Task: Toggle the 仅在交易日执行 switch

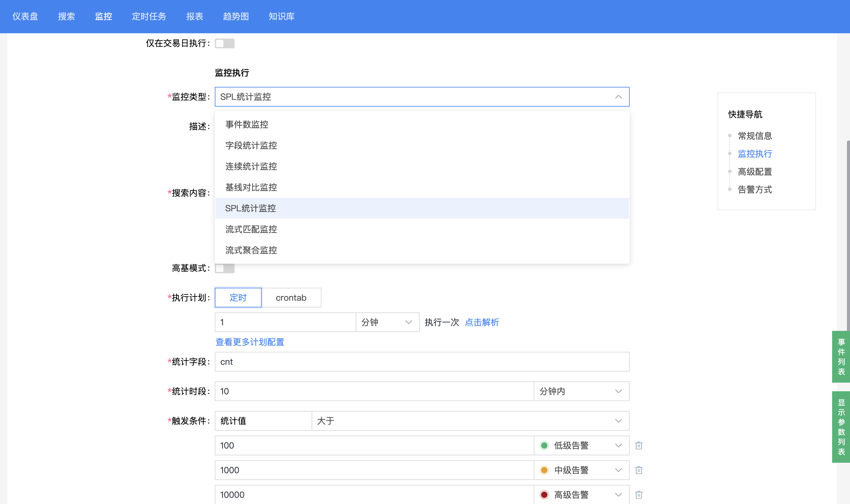Action: coord(225,43)
